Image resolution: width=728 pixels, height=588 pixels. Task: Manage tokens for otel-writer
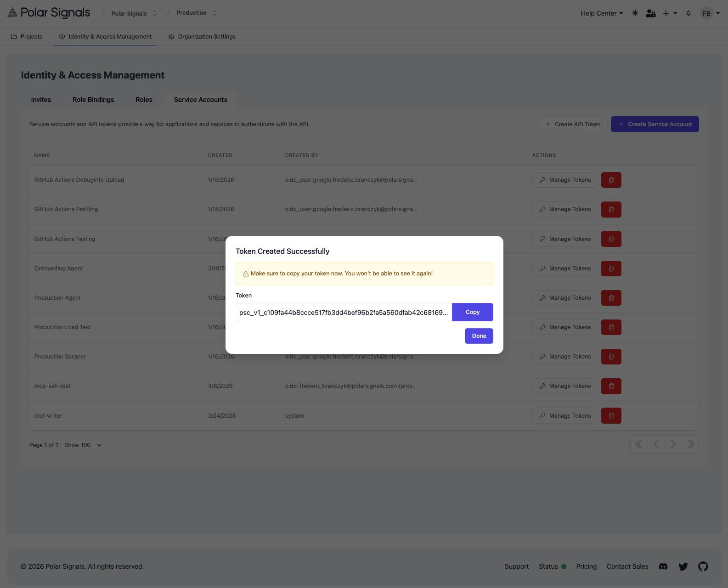pos(565,416)
